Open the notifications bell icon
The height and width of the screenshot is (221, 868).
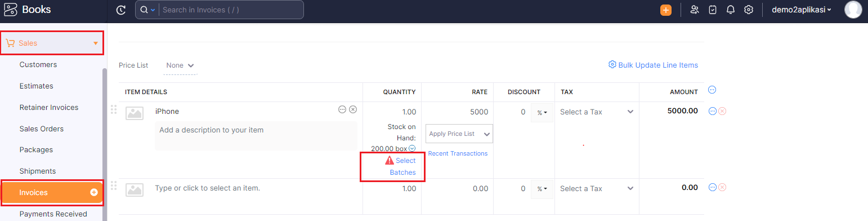(731, 10)
